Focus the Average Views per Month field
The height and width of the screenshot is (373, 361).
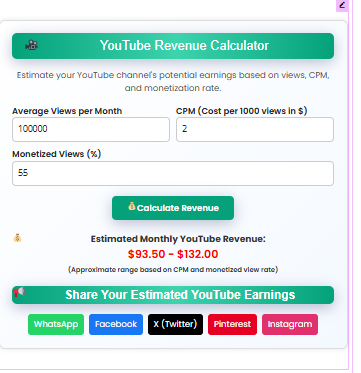(x=91, y=129)
